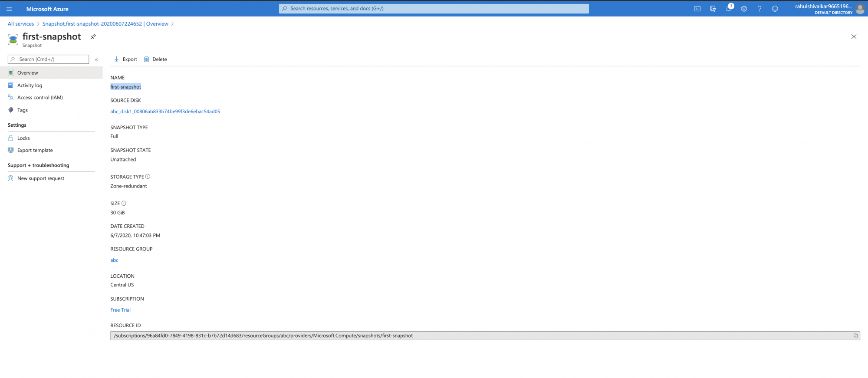Click the Export download icon
The width and height of the screenshot is (868, 378).
coord(116,59)
